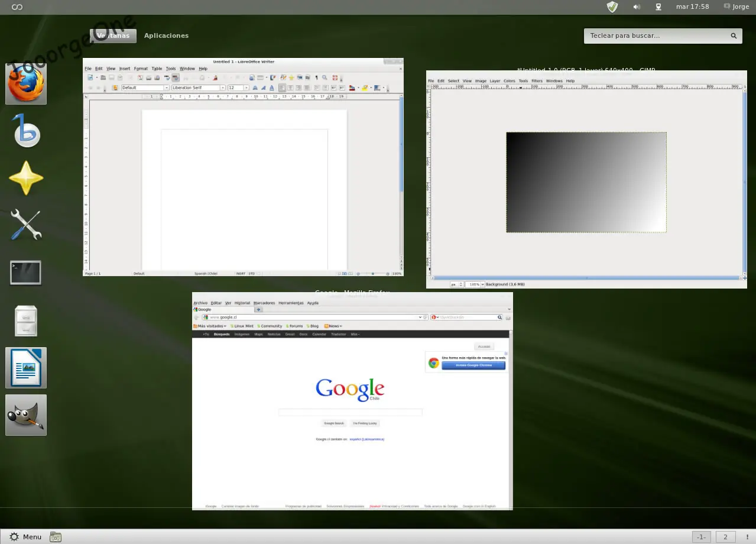Click Export as PDF icon in Writer toolbar
This screenshot has height=544, width=756.
(140, 77)
